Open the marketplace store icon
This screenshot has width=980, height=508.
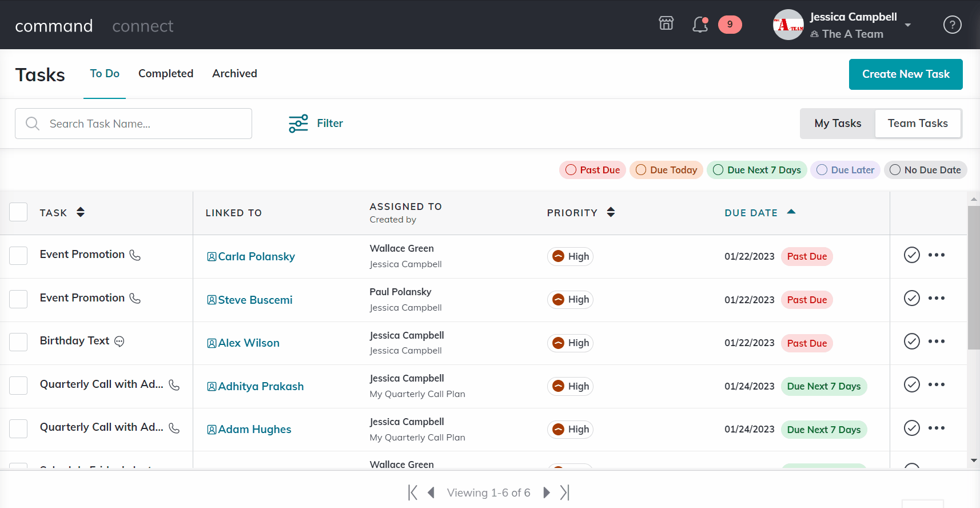666,23
